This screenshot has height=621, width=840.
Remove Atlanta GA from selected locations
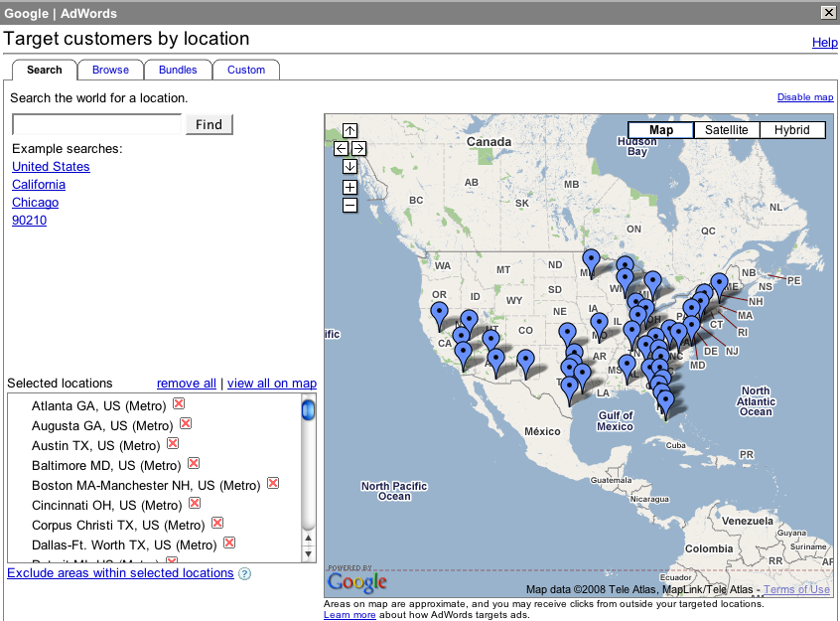tap(179, 403)
